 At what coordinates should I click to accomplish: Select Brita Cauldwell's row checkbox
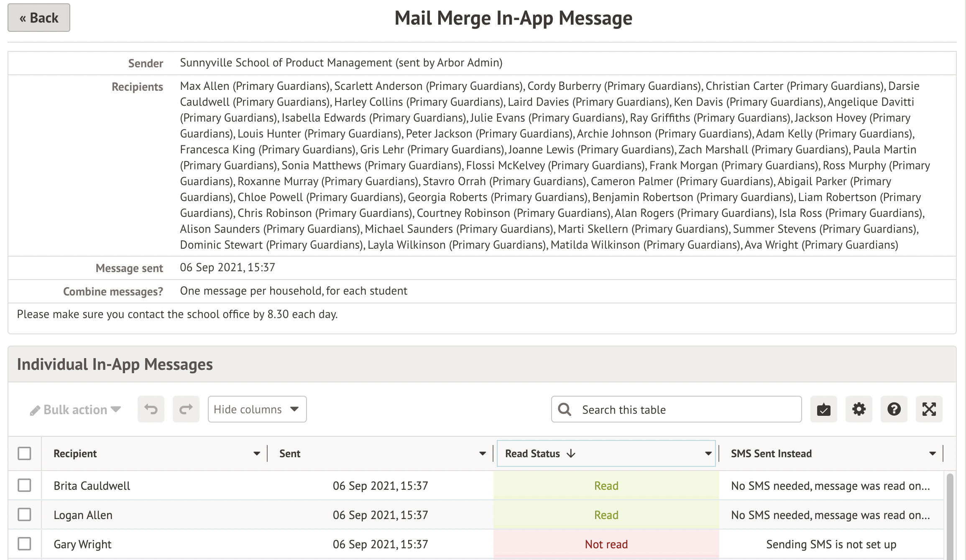coord(25,485)
